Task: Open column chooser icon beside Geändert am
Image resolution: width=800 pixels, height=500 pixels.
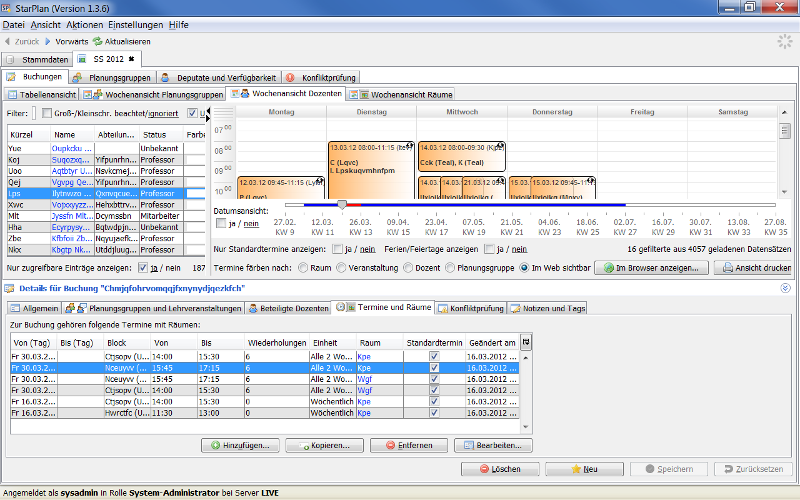Action: (526, 342)
